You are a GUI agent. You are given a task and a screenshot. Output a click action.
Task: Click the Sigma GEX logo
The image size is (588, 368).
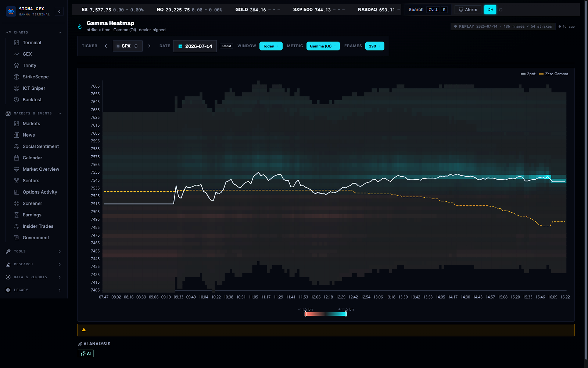tap(11, 11)
